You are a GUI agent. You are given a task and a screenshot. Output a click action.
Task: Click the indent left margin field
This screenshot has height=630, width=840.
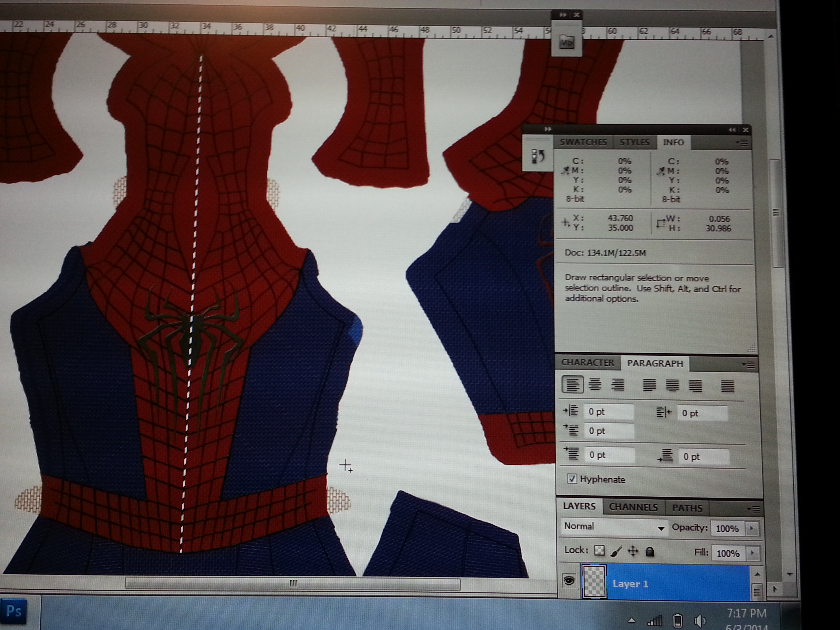point(608,412)
